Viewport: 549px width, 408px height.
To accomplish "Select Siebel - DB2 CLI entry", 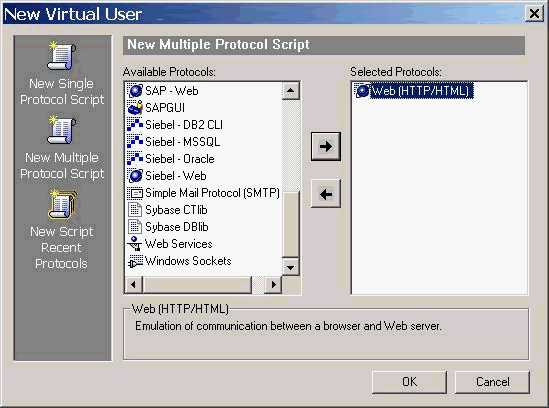I will 184,125.
